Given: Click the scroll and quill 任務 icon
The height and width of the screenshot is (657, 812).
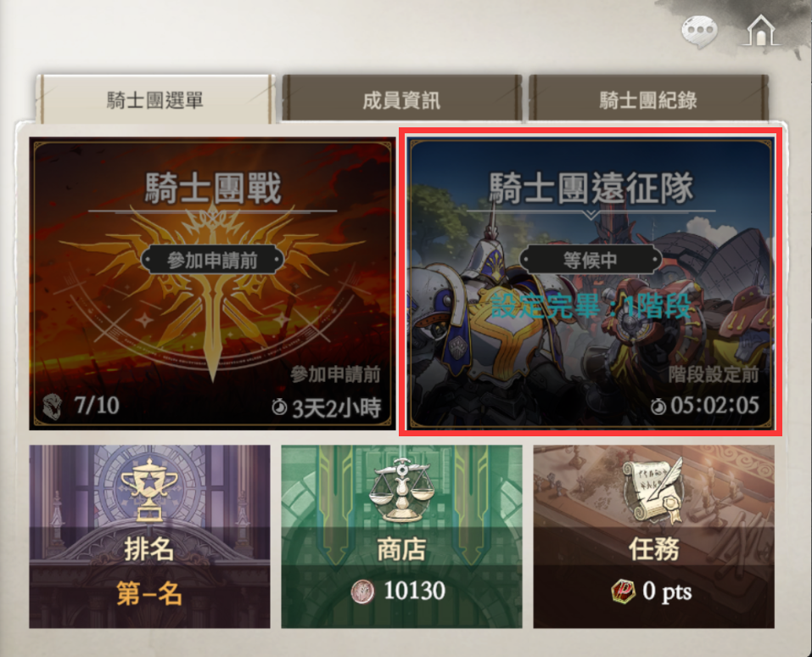Looking at the screenshot, I should [x=654, y=490].
